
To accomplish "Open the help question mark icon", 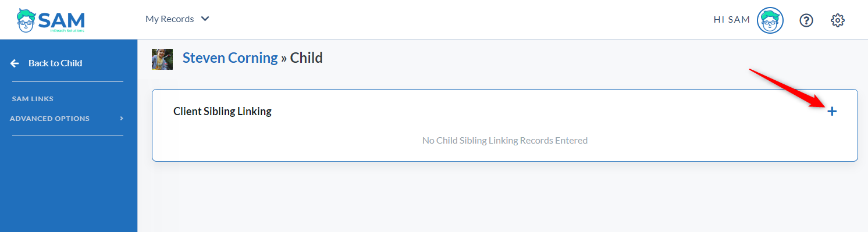I will [x=806, y=20].
